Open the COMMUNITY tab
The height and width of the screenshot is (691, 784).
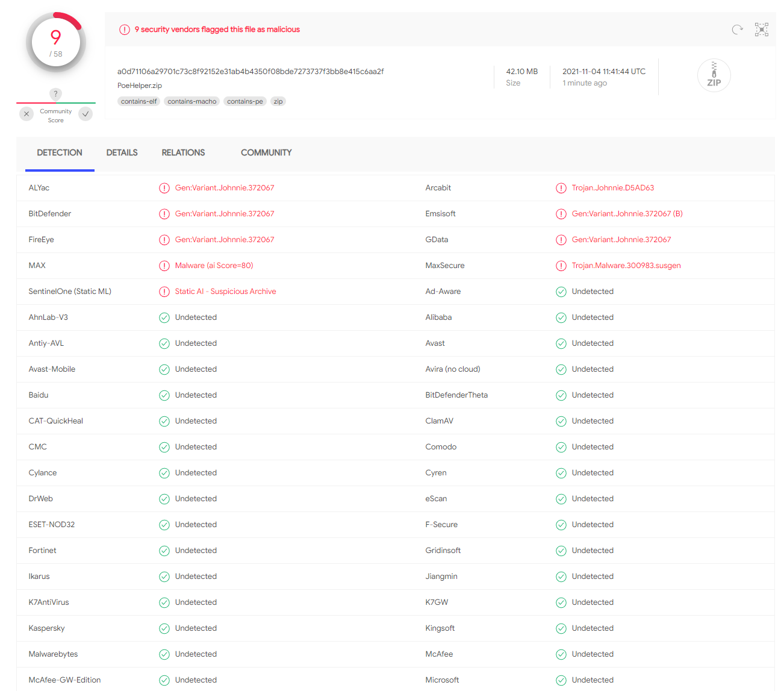[266, 153]
